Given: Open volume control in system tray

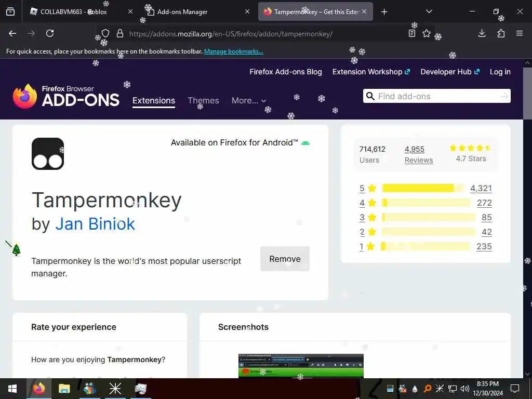Looking at the screenshot, I should tap(465, 389).
